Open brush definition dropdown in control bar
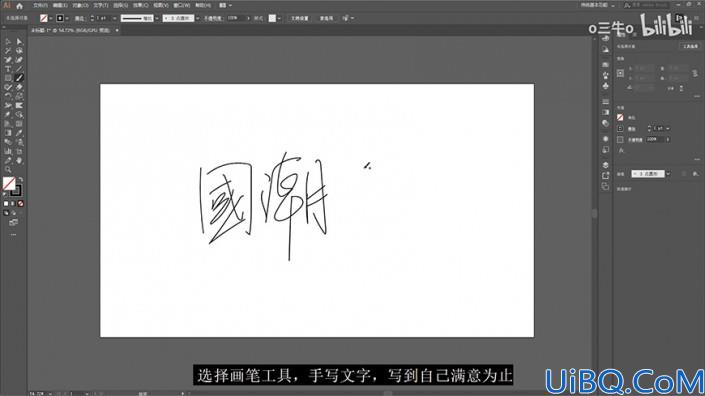The width and height of the screenshot is (705, 396). tap(198, 18)
